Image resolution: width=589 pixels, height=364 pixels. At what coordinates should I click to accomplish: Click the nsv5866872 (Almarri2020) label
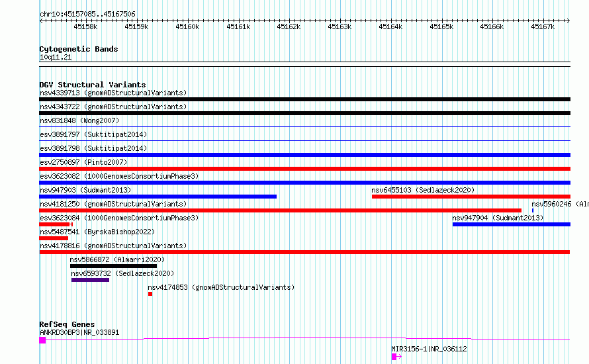coord(117,259)
